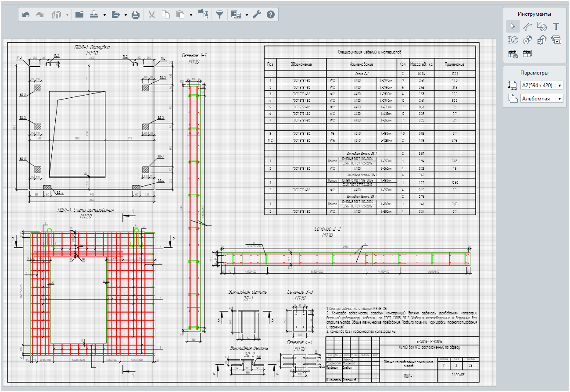Select the dimension measurement tool

[513, 40]
